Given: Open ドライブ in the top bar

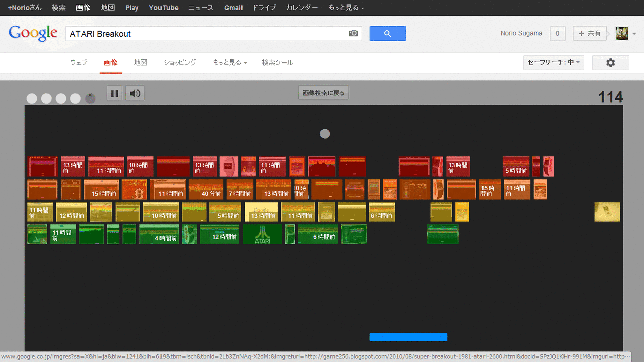Looking at the screenshot, I should [264, 8].
